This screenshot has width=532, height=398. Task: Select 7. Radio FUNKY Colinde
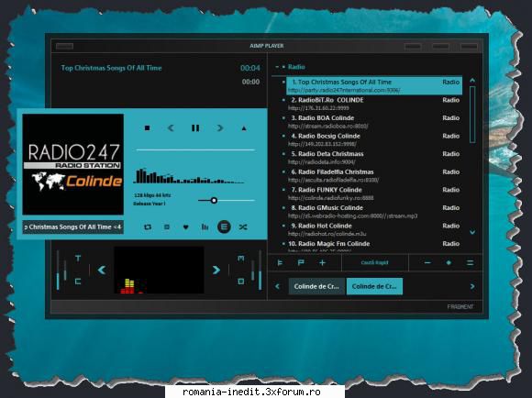click(374, 193)
